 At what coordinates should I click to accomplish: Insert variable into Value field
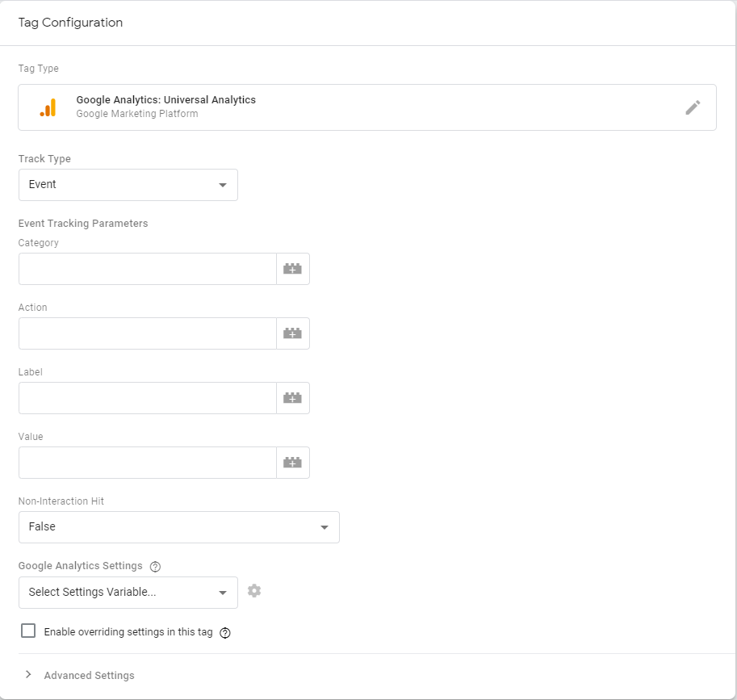[x=292, y=463]
